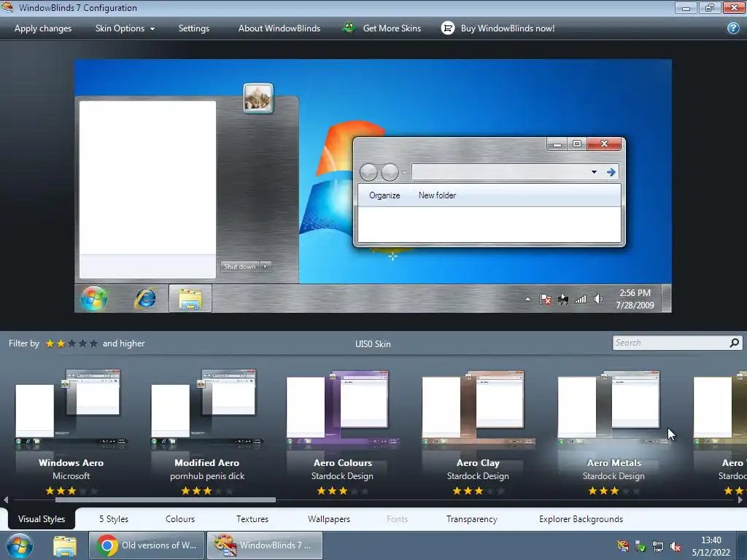The image size is (747, 560).
Task: Set the filter to one star
Action: [50, 343]
